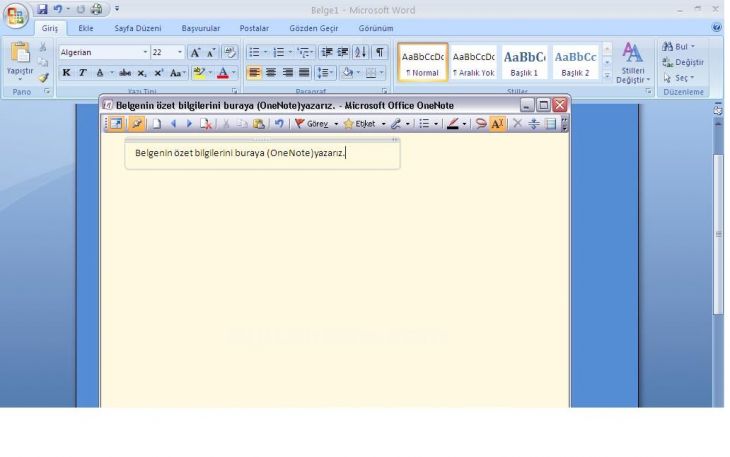This screenshot has height=457, width=730.
Task: Open the Seç select dropdown
Action: tap(679, 78)
